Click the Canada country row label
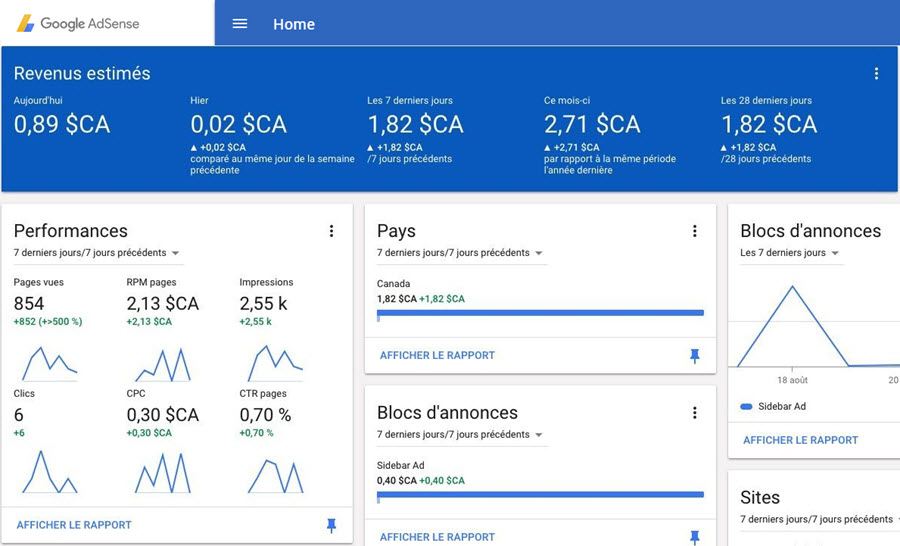The image size is (900, 546). 393,284
